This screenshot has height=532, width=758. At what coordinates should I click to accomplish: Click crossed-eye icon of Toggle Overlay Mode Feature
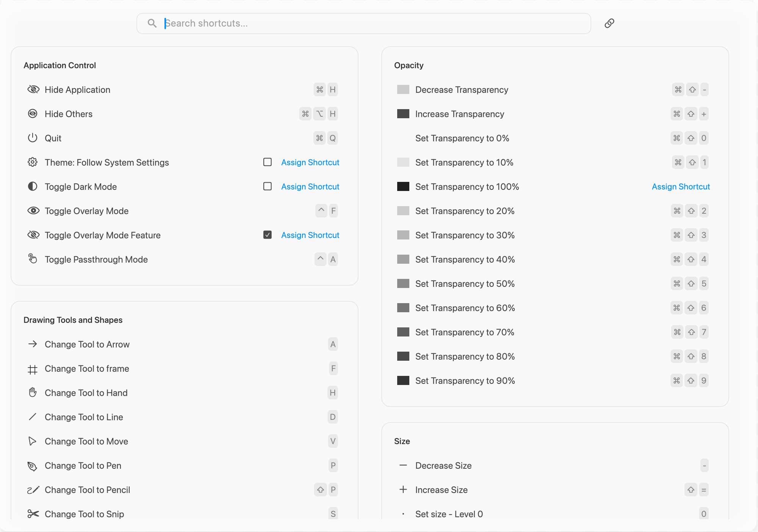[x=33, y=235]
